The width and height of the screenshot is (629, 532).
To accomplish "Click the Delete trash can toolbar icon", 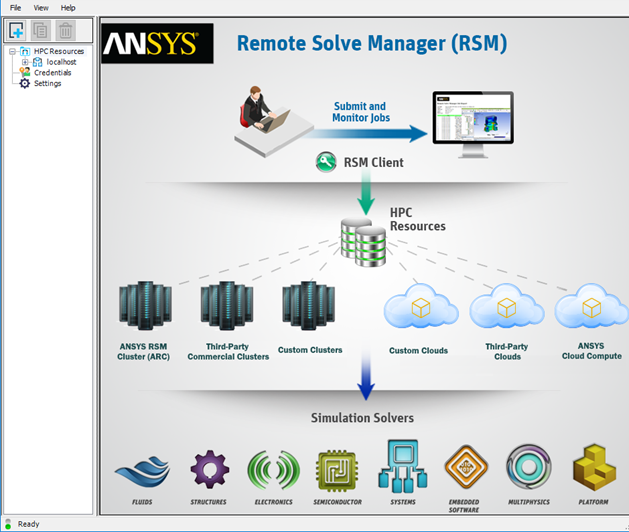I will [x=65, y=30].
